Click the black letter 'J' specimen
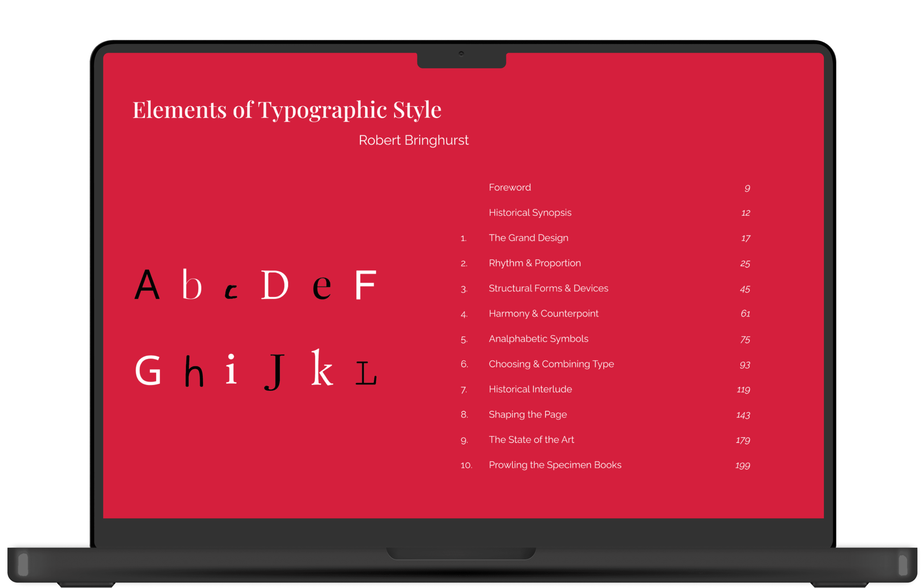The width and height of the screenshot is (924, 588). pyautogui.click(x=274, y=372)
